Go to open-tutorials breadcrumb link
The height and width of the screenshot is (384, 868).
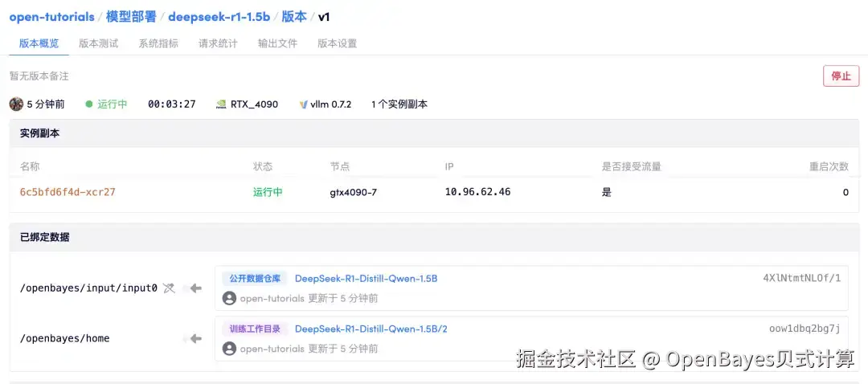[x=52, y=17]
